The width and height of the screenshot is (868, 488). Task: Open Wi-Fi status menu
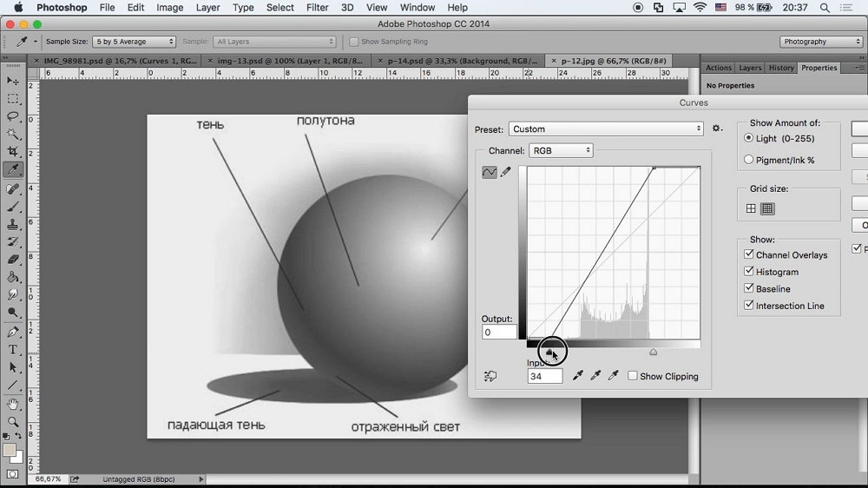click(700, 8)
